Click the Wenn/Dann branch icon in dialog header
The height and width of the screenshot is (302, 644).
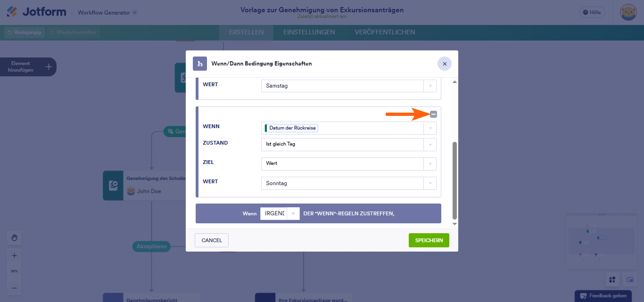click(200, 63)
